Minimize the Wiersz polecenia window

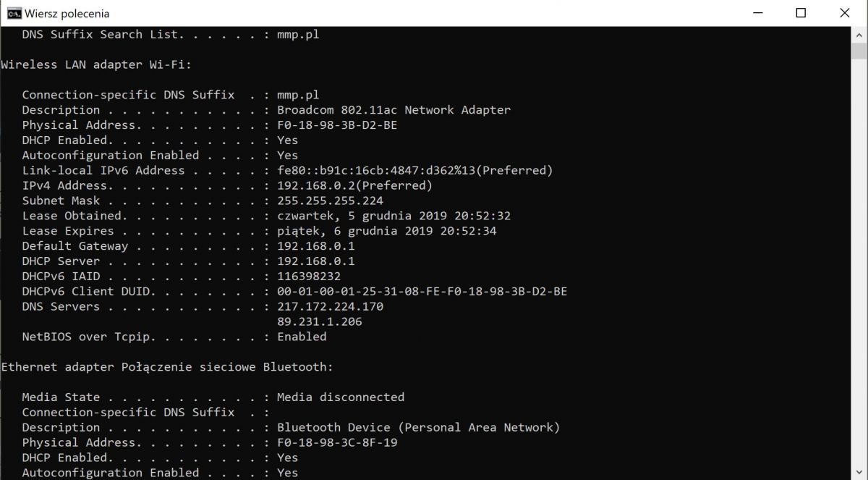click(757, 13)
